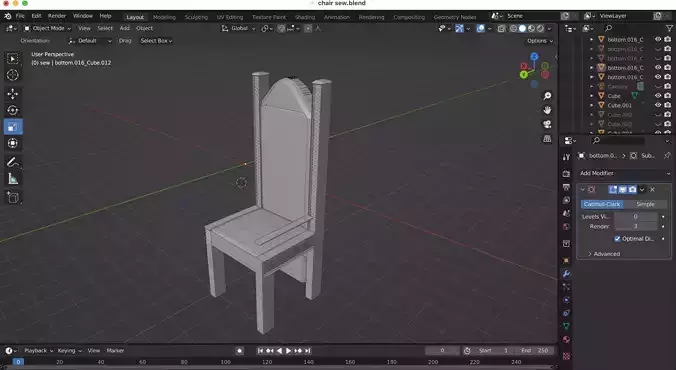The height and width of the screenshot is (370, 676).
Task: Open the Add Modifier dropdown
Action: click(624, 173)
